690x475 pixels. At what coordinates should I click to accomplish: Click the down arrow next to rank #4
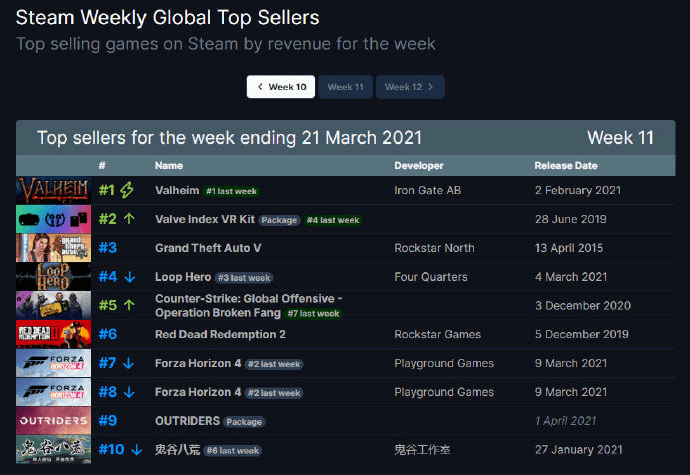(128, 277)
